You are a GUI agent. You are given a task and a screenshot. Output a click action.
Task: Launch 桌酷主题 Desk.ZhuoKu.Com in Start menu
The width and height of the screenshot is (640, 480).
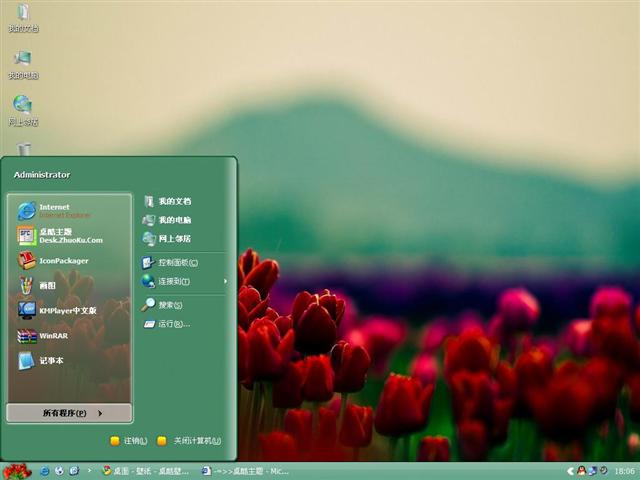[x=69, y=236]
